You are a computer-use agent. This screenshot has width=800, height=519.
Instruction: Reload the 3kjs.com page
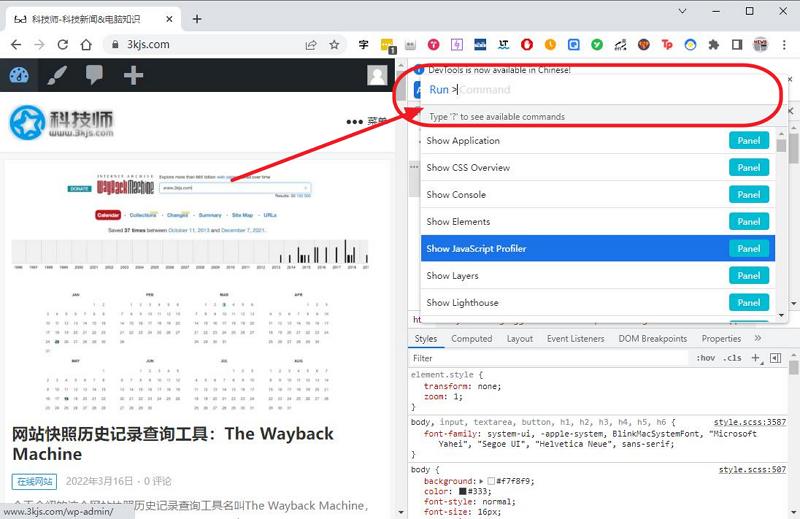click(63, 45)
